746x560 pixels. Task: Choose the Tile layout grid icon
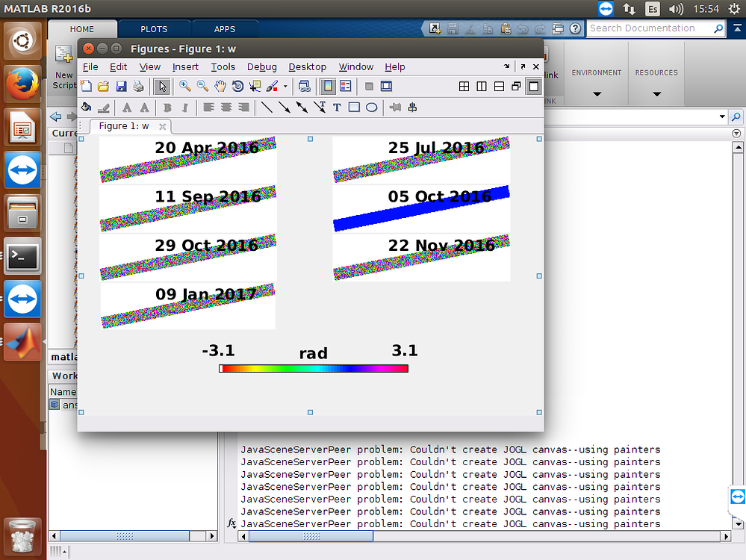pos(464,86)
